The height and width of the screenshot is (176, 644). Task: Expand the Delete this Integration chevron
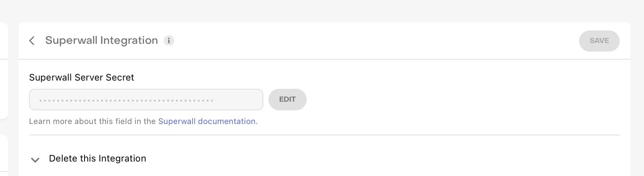coord(35,160)
